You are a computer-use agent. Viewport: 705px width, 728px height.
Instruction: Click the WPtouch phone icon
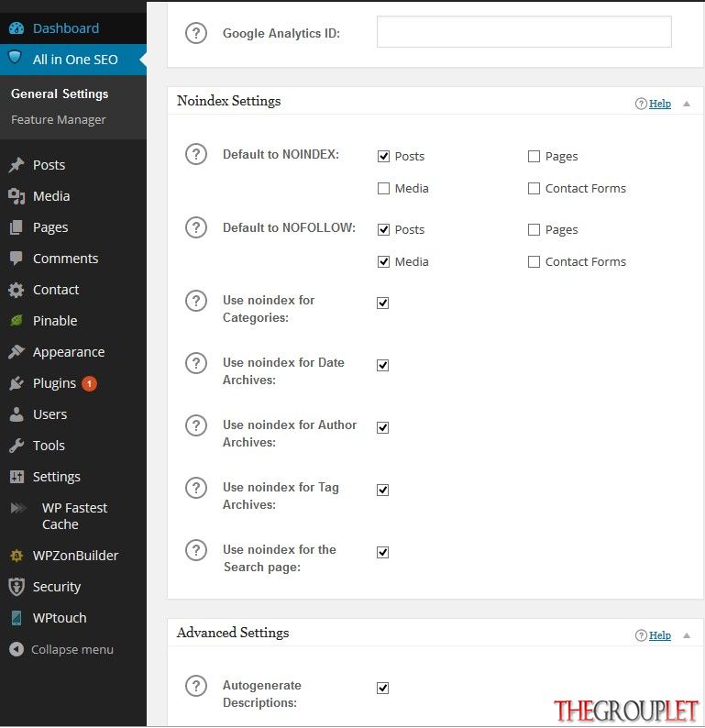pos(17,618)
